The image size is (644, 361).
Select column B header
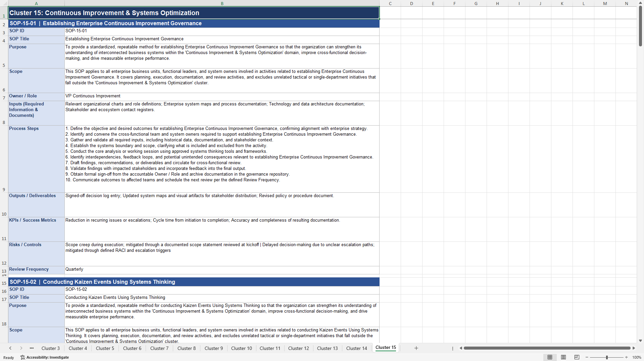coord(222,3)
